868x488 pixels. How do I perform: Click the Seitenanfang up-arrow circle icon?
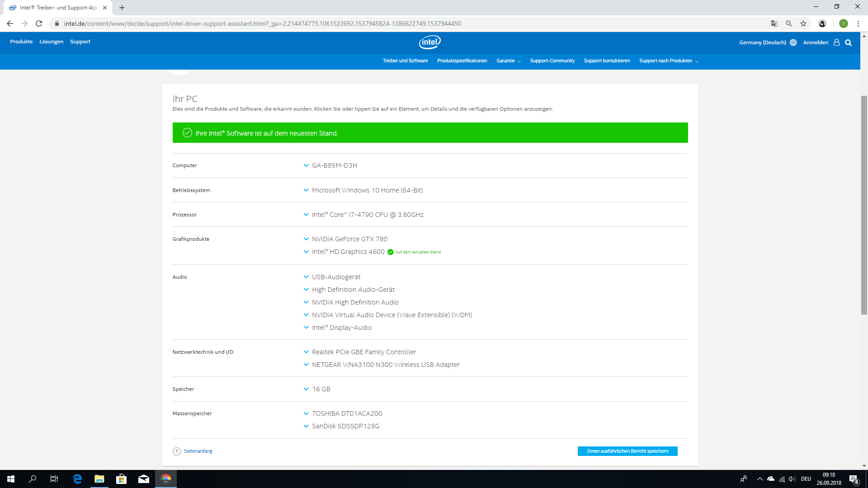pyautogui.click(x=177, y=451)
